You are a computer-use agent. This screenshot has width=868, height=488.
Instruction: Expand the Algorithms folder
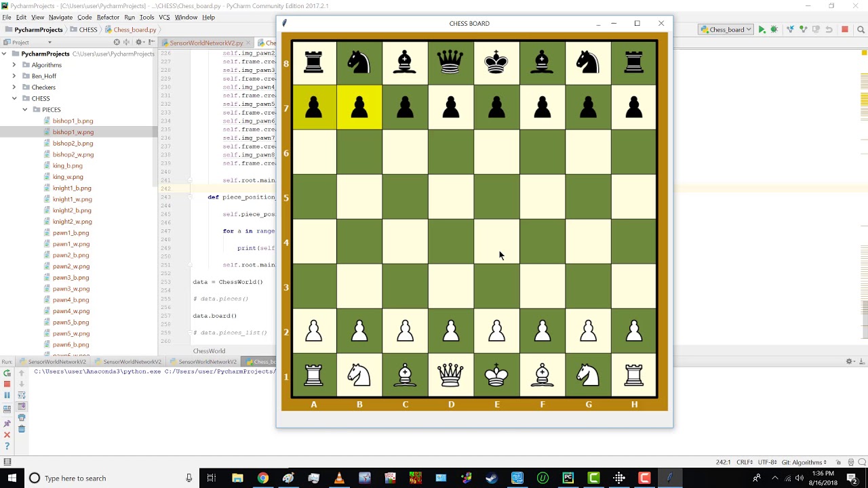(14, 65)
